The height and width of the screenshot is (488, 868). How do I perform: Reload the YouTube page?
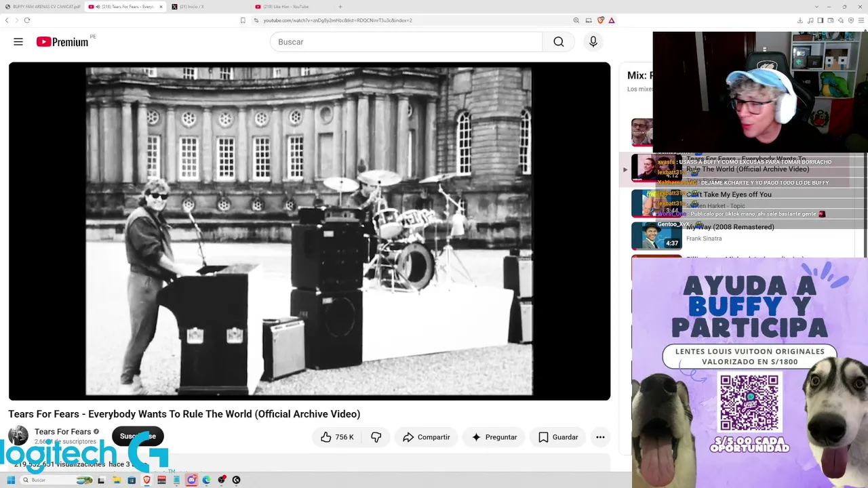point(27,20)
